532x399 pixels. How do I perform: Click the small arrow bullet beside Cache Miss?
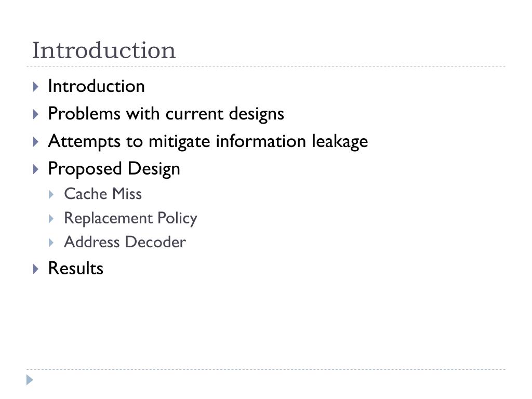51,194
